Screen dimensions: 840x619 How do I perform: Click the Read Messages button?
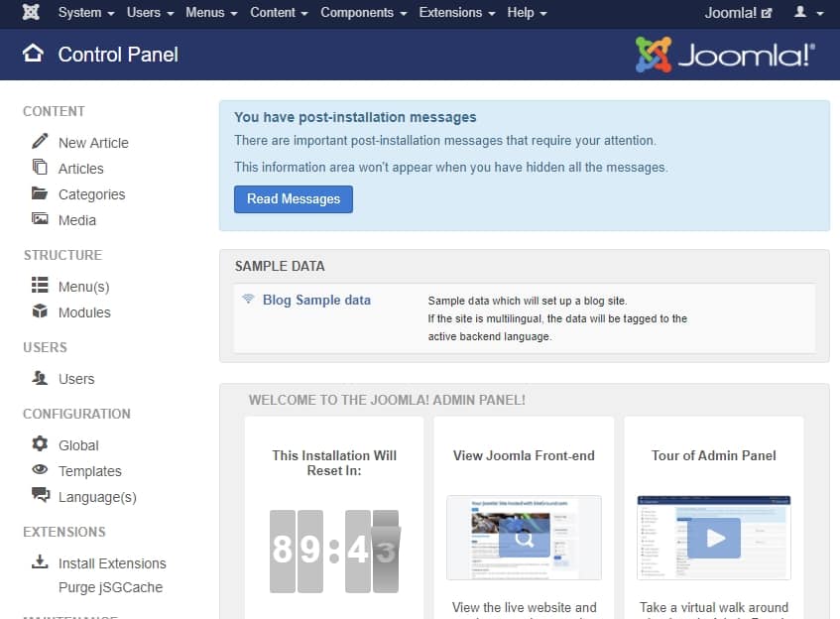[x=293, y=198]
